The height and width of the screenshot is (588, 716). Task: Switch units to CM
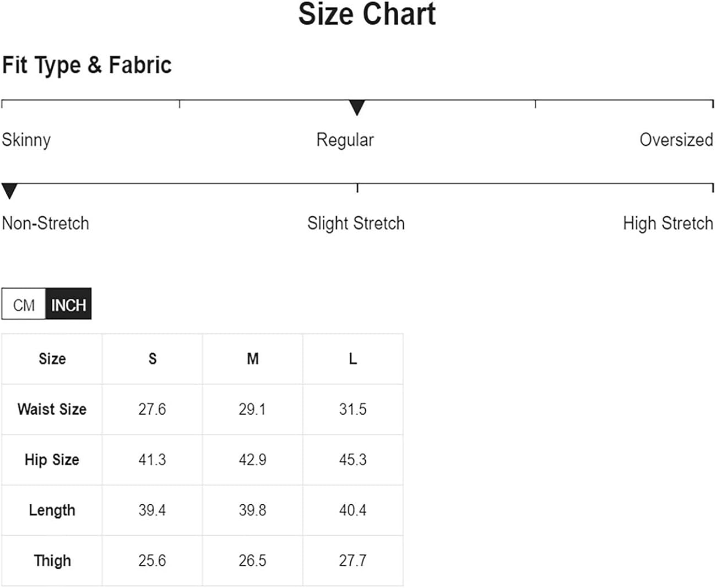[x=24, y=304]
